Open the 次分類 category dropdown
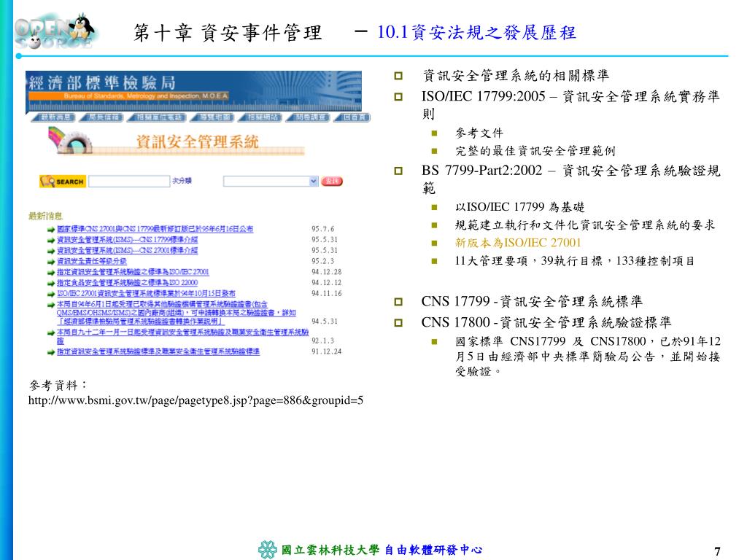 270,181
